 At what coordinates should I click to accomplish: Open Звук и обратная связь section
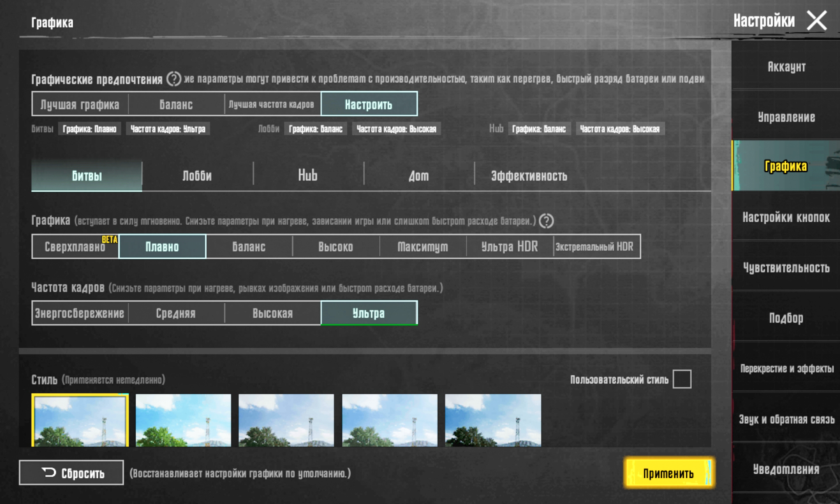pyautogui.click(x=786, y=419)
